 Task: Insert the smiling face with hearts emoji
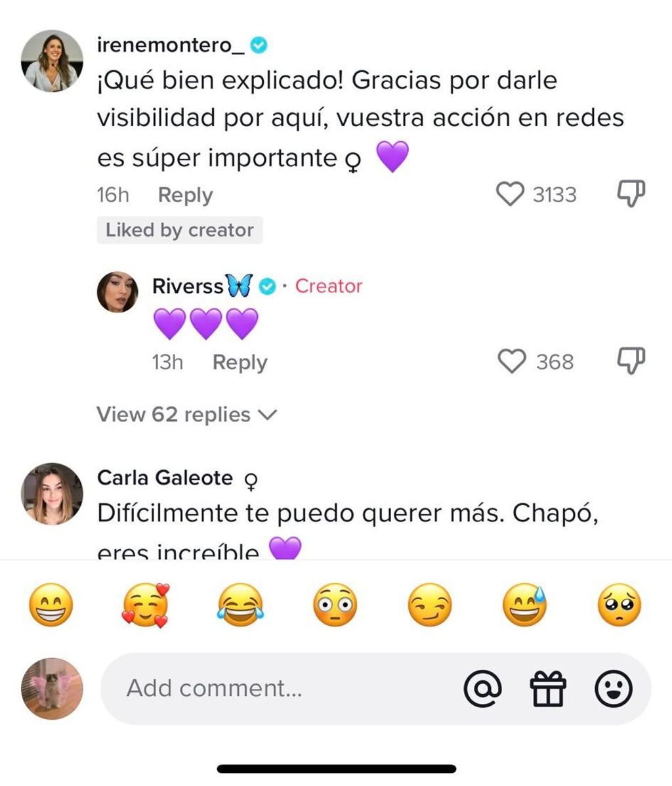pyautogui.click(x=146, y=604)
